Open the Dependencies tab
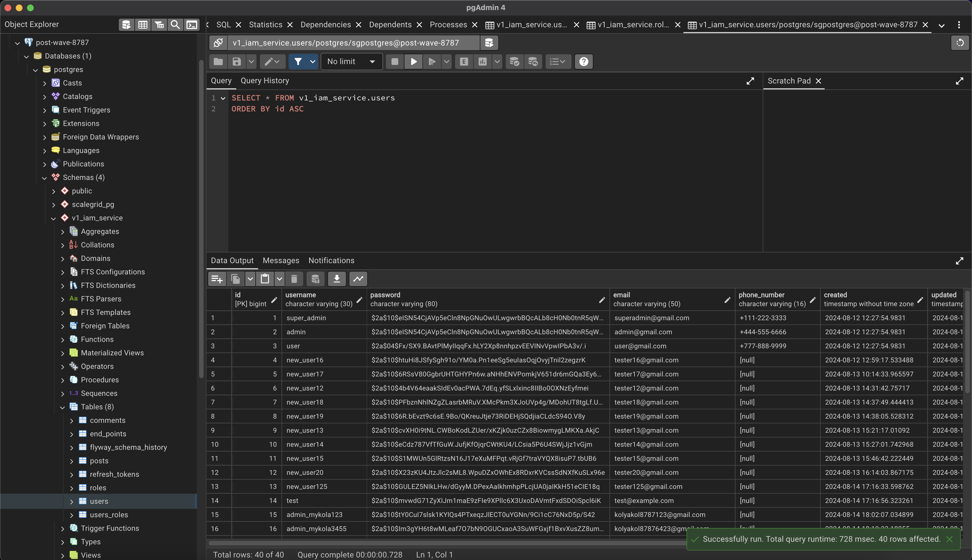 pyautogui.click(x=325, y=25)
